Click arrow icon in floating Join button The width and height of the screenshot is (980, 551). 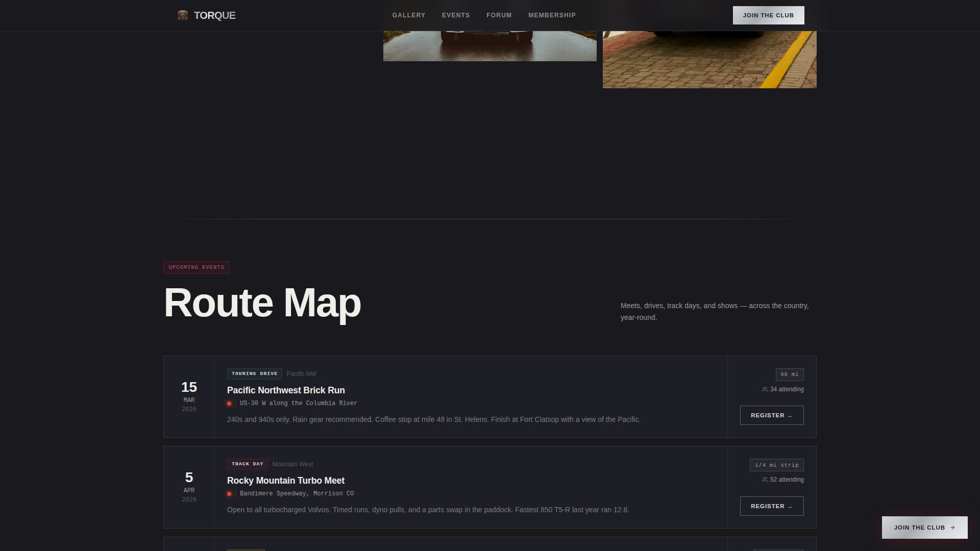[x=952, y=528]
